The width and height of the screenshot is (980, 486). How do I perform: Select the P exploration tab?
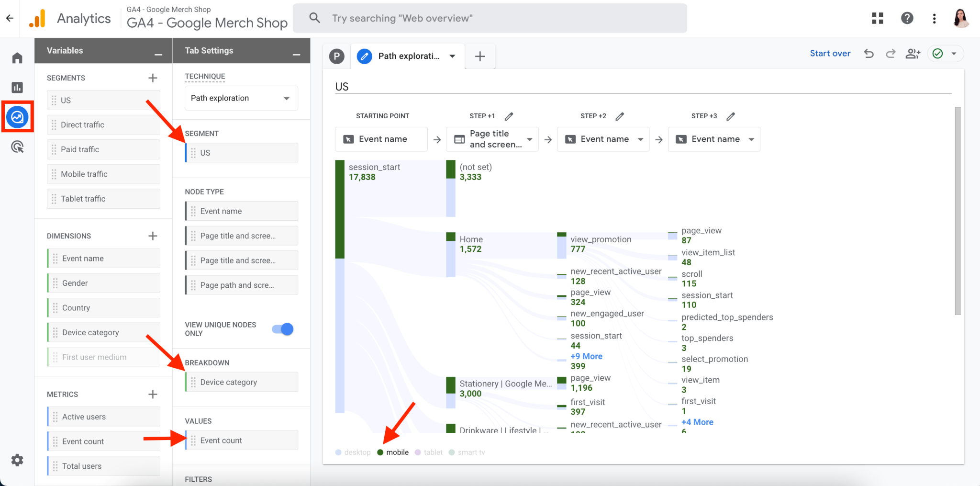[336, 56]
